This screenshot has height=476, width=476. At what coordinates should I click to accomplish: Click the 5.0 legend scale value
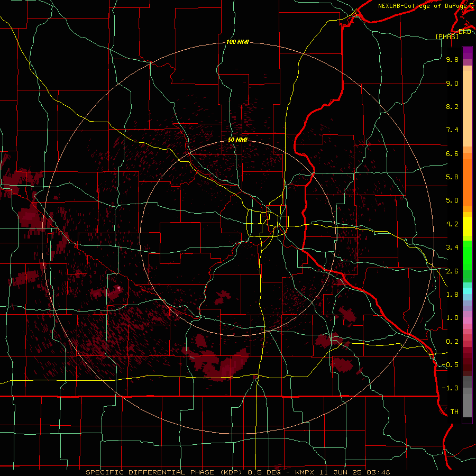click(x=452, y=200)
